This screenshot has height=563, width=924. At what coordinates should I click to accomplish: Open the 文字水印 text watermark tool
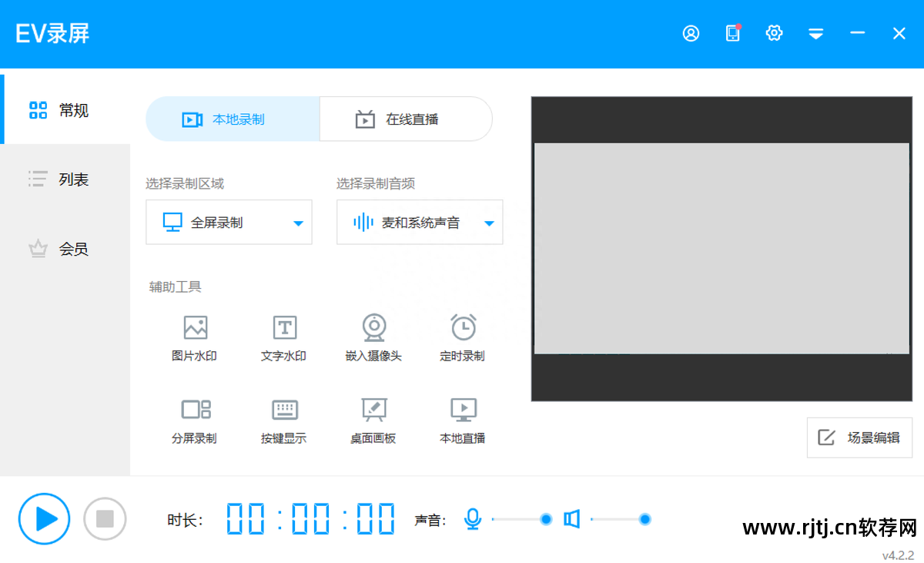(284, 337)
